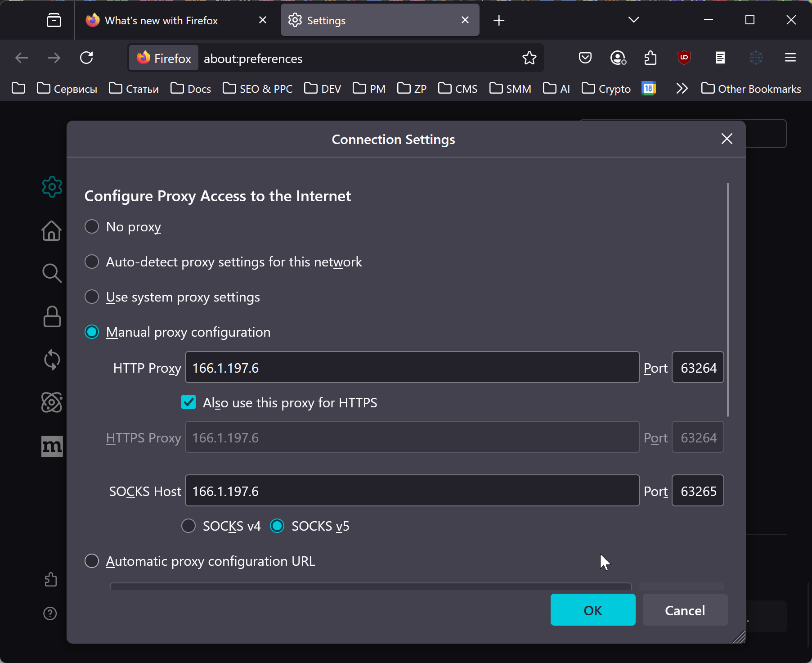Open the CMS bookmarks folder
Image resolution: width=812 pixels, height=663 pixels.
point(458,88)
